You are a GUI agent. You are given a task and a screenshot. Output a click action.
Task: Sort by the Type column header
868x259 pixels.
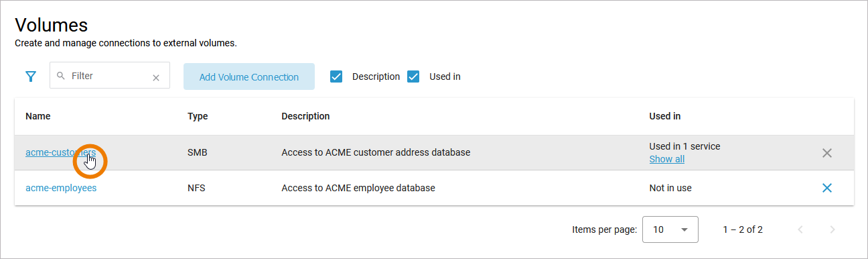tap(198, 116)
